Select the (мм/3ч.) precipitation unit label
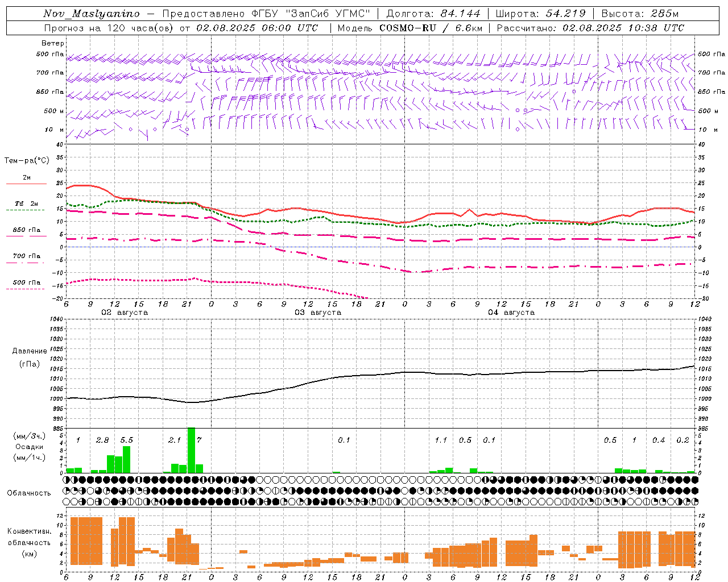Screen dimensions: 728x582 click(x=29, y=436)
